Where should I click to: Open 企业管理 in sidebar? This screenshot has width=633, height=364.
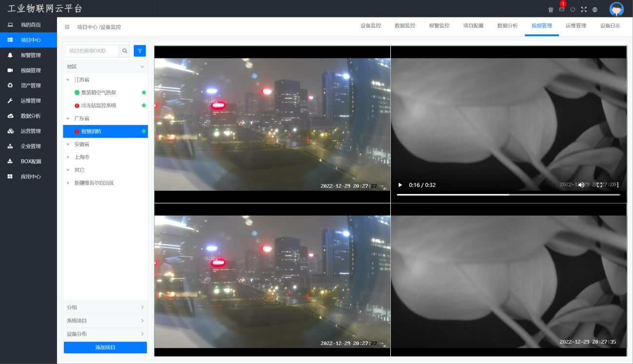(x=28, y=146)
